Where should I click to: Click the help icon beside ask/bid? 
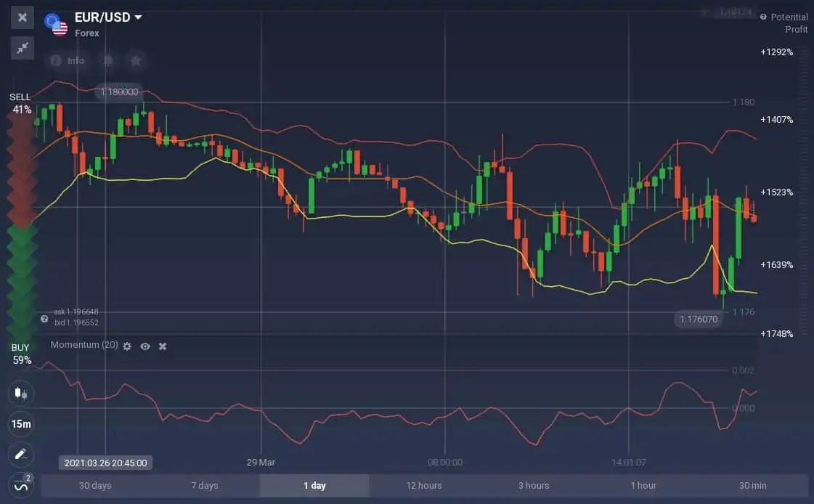coord(44,318)
